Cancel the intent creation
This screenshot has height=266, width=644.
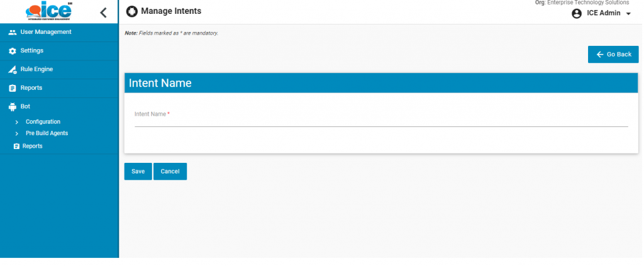(170, 172)
